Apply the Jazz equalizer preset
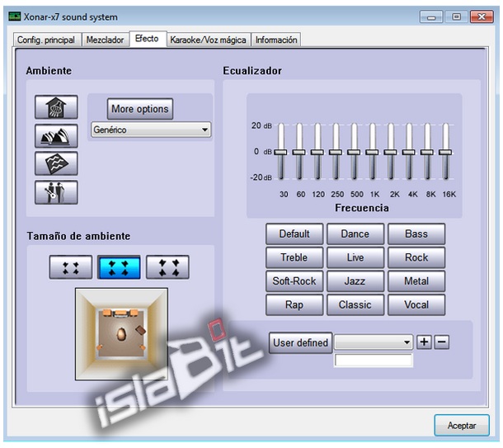 [x=355, y=281]
